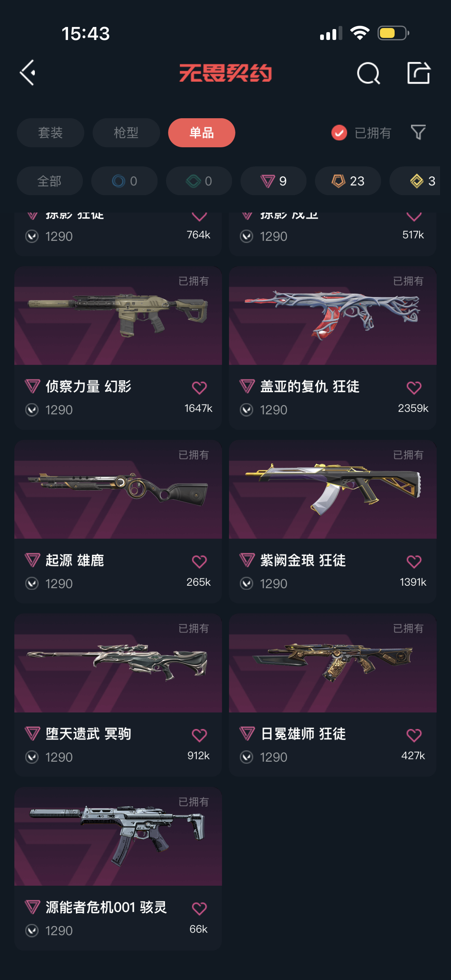
Task: Tap the share icon in header
Action: coord(418,72)
